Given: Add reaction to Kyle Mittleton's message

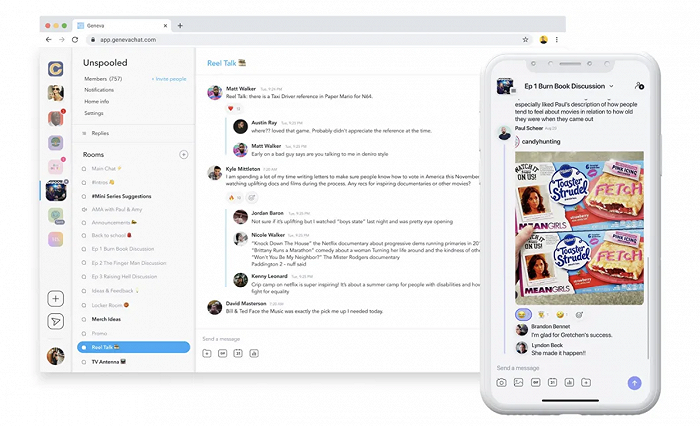Looking at the screenshot, I should pos(252,197).
